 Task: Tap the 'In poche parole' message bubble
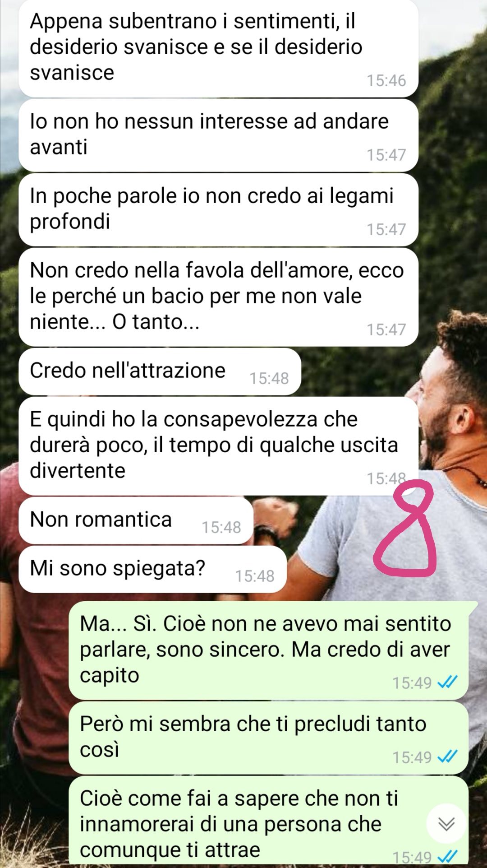click(218, 210)
